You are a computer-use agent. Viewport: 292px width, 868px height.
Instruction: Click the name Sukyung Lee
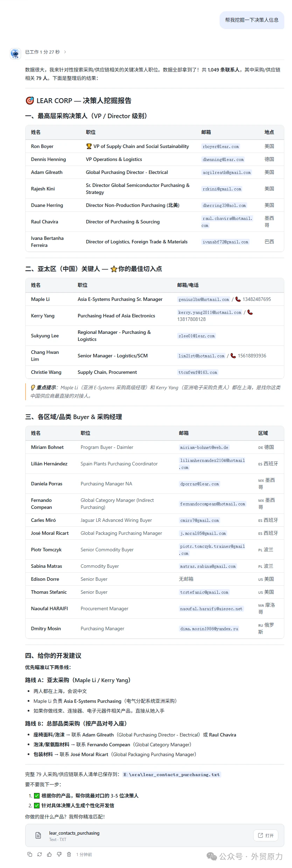[45, 336]
